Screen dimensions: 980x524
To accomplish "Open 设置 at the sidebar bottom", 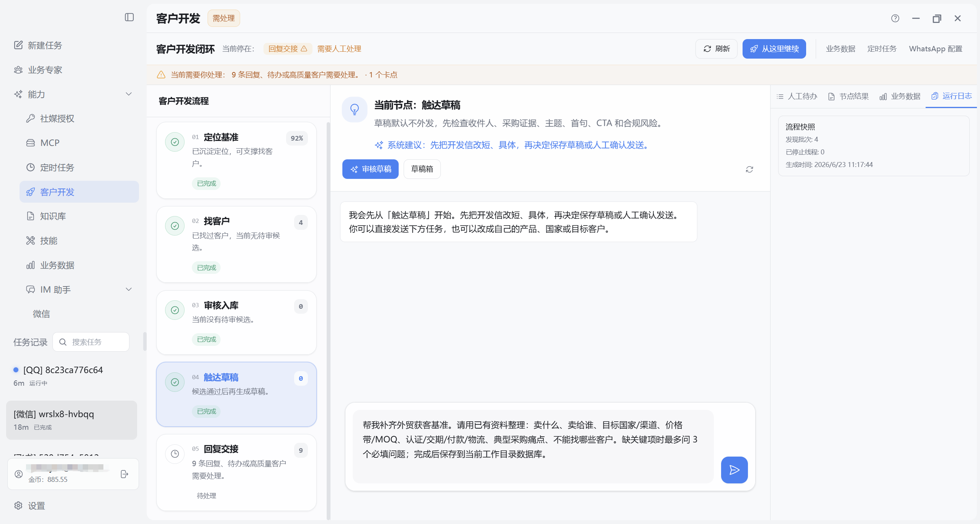I will pyautogui.click(x=29, y=506).
